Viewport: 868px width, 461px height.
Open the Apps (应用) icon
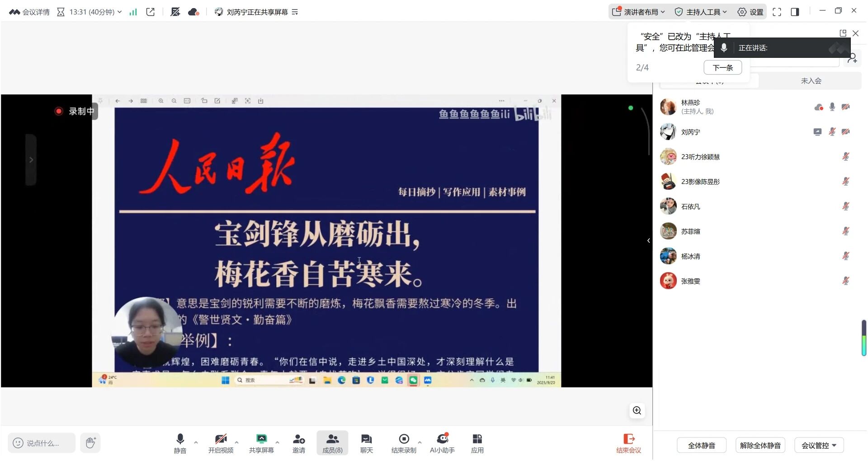tap(477, 442)
